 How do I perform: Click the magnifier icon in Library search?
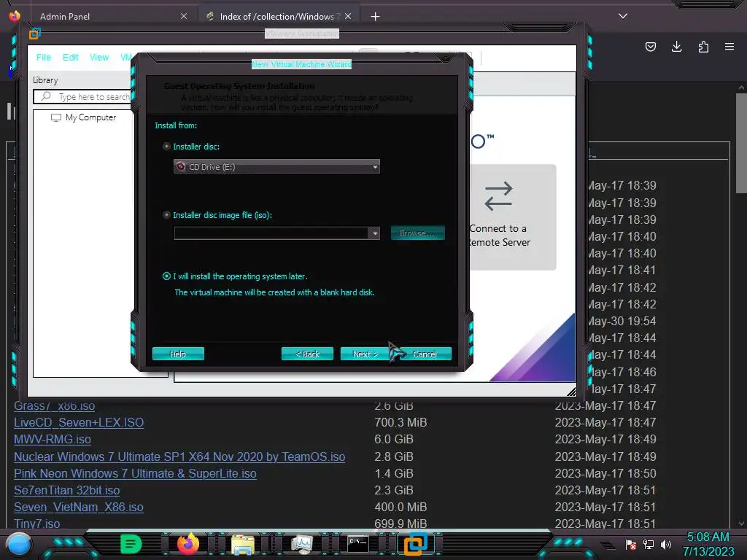[x=46, y=96]
